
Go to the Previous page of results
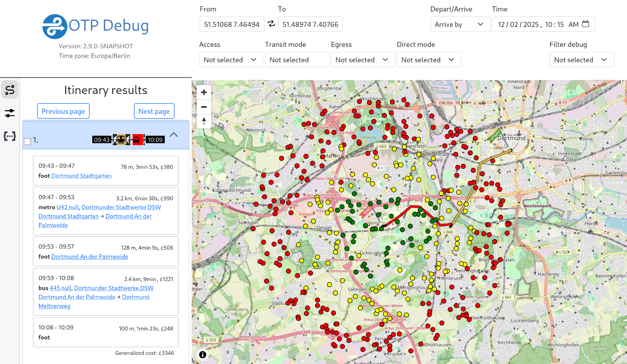tap(63, 111)
